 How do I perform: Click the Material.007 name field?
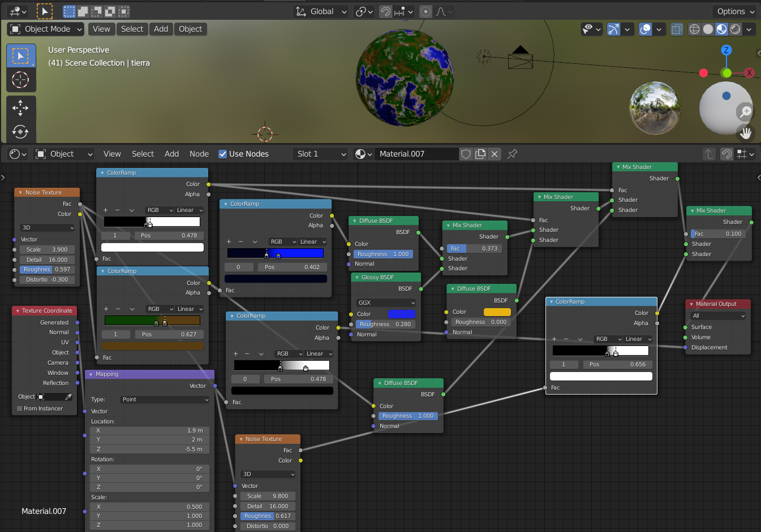tap(416, 154)
